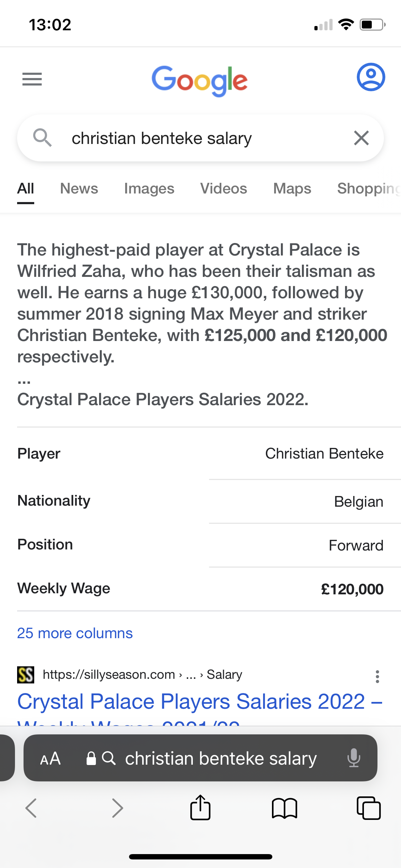Viewport: 401px width, 868px height.
Task: Open Safari bookmarks
Action: 284,808
